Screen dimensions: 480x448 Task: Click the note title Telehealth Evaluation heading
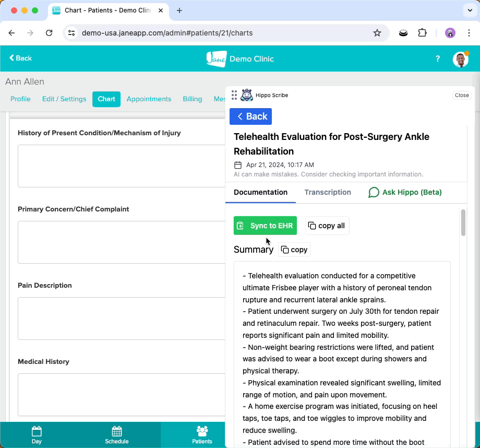pyautogui.click(x=331, y=144)
